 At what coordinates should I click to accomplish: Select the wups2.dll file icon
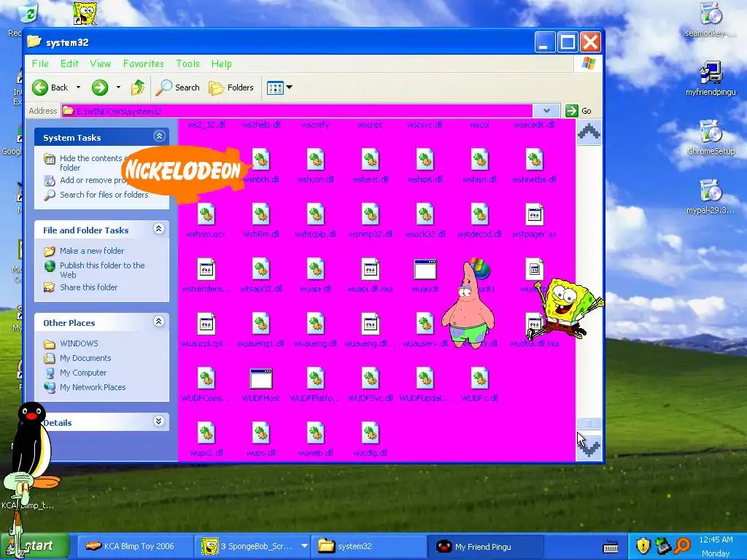(x=206, y=433)
